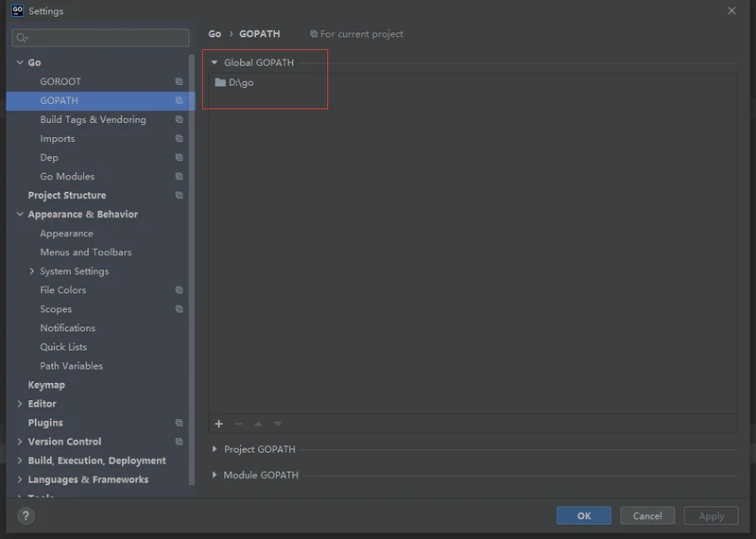Screen dimensions: 756x539
Task: Collapse the Global GOPATH section
Action: (x=215, y=62)
